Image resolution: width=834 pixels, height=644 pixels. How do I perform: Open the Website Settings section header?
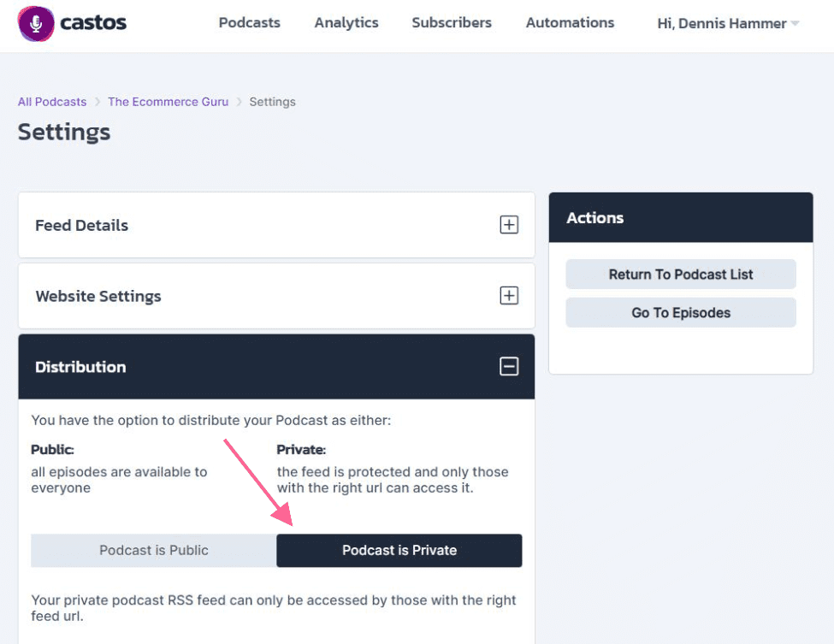tap(276, 296)
